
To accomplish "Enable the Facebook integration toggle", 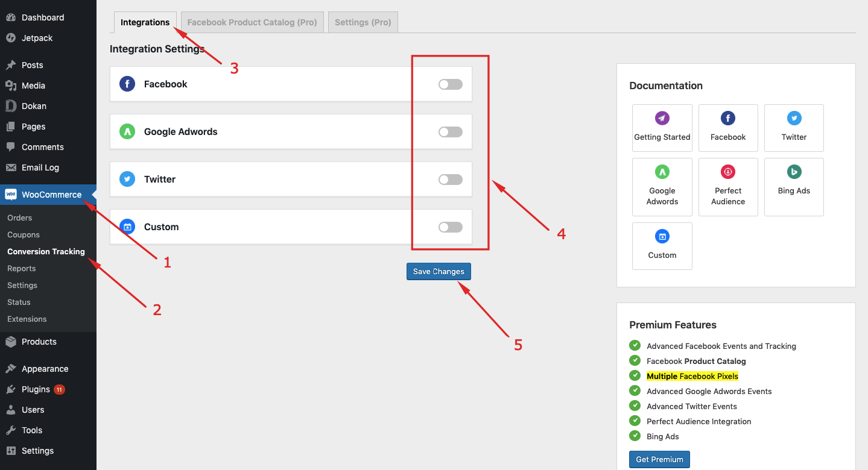I will tap(450, 84).
